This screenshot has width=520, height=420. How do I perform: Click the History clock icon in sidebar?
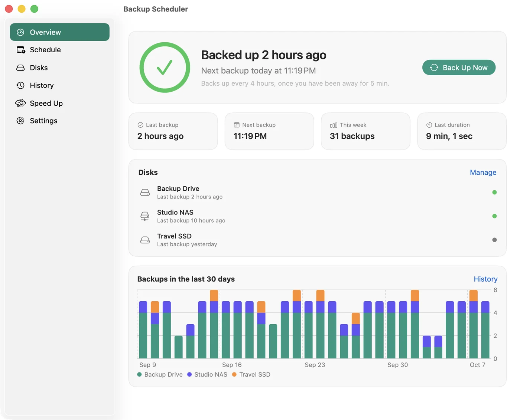coord(20,85)
